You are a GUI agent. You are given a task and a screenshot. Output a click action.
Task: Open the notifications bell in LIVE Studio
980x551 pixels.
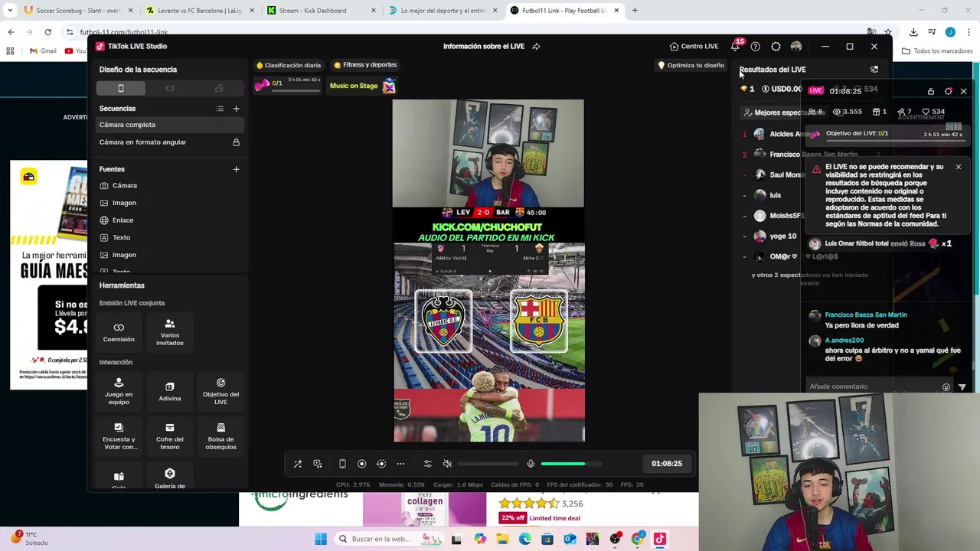coord(735,46)
